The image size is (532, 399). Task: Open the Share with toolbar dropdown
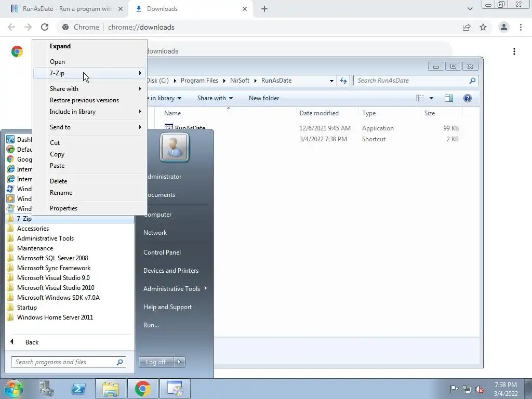(215, 98)
